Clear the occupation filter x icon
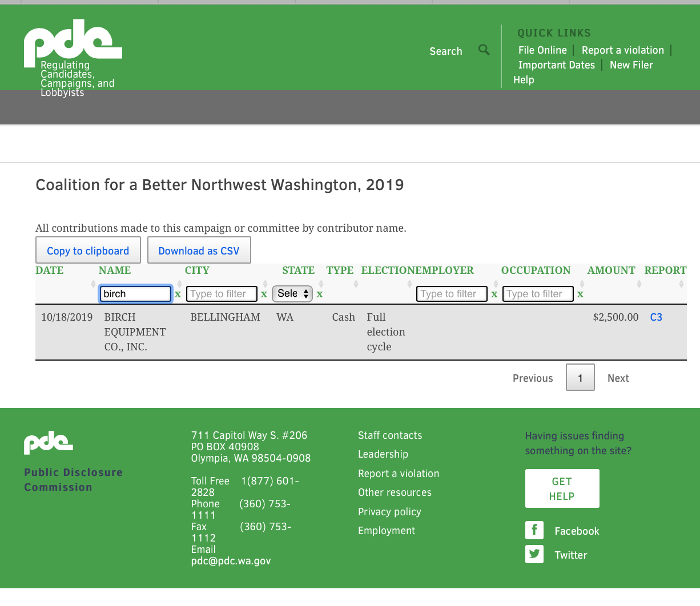The height and width of the screenshot is (606, 700). pos(580,294)
